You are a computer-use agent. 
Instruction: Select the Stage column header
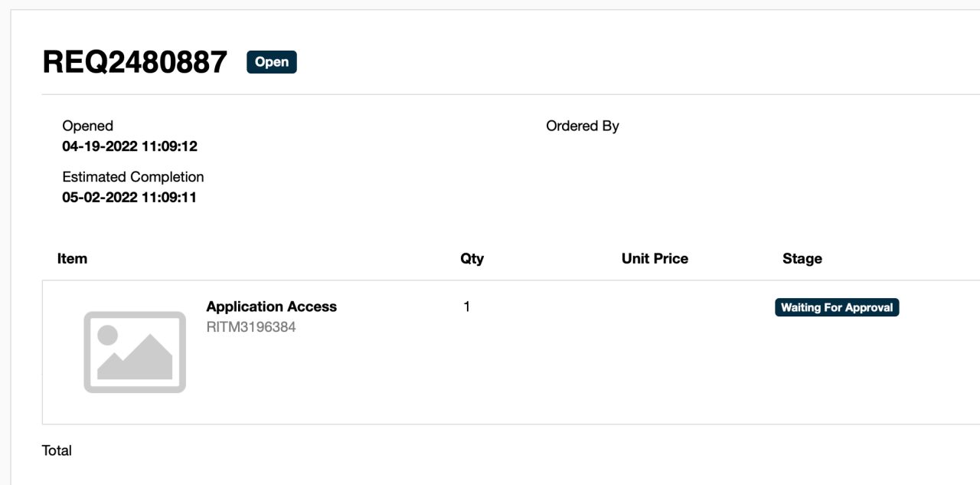(x=802, y=258)
